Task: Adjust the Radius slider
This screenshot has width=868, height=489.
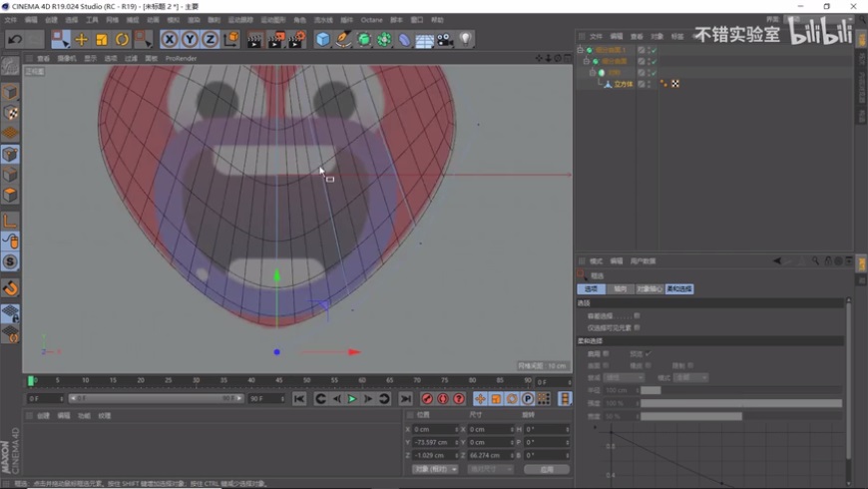Action: 741,390
